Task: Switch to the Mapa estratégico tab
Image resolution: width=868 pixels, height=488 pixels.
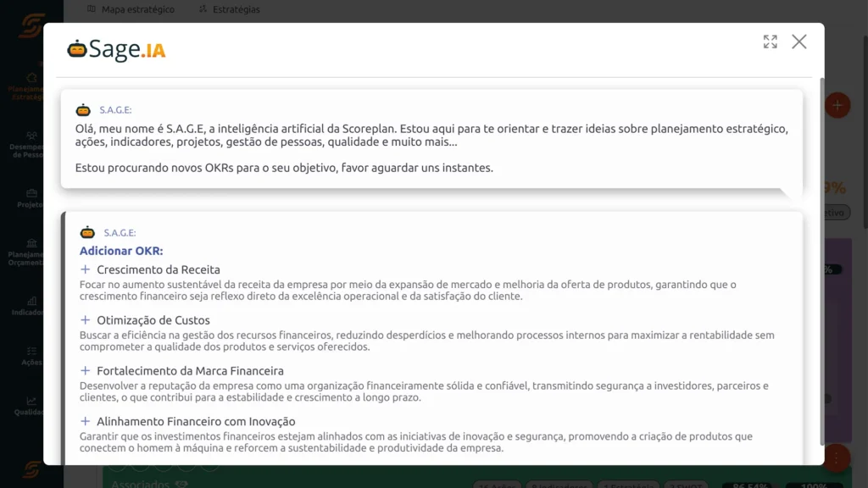Action: pos(131,9)
